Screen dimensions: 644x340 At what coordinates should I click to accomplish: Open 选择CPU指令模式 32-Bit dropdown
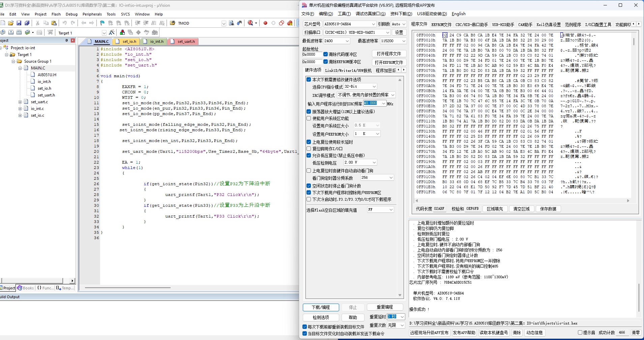(360, 87)
